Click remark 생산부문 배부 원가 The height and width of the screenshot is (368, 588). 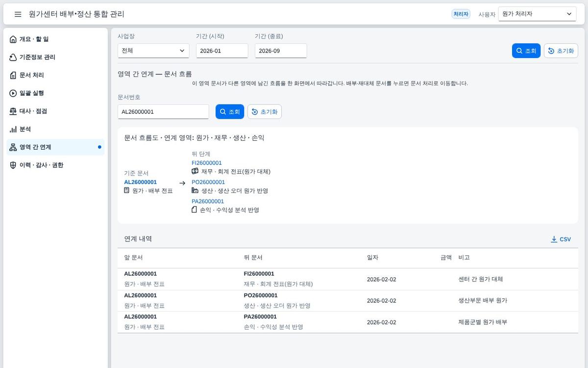click(x=483, y=301)
